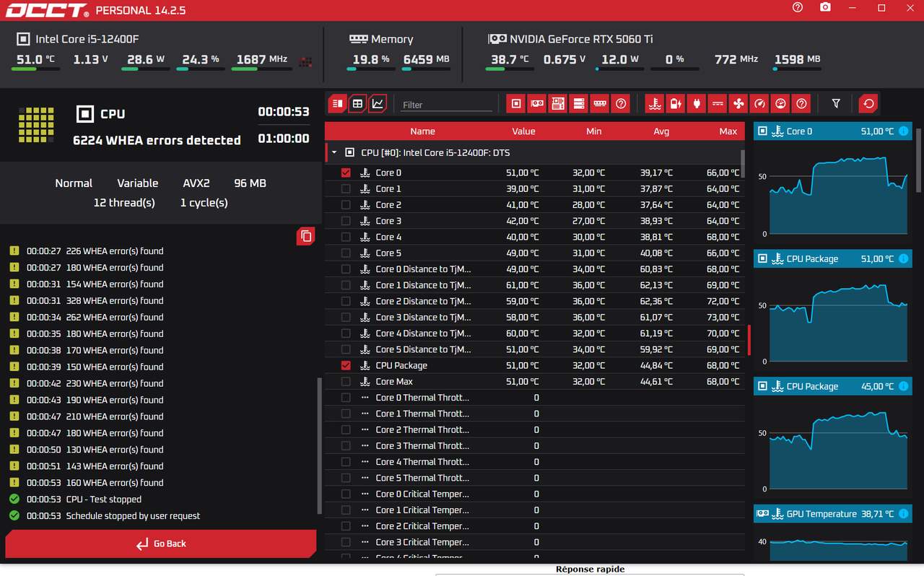Check the Core 2 checkbox
Screen dimensions: 924x576
click(346, 205)
